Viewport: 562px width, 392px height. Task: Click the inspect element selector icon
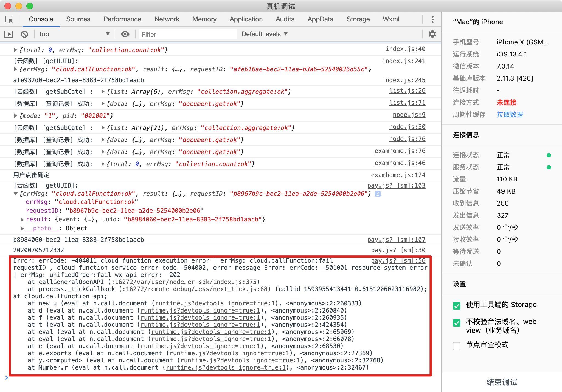point(9,19)
